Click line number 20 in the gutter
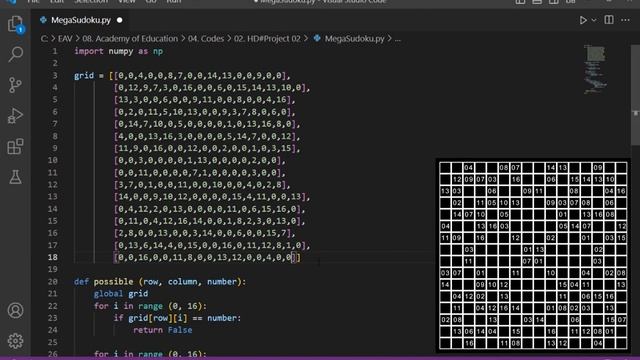 click(53, 282)
